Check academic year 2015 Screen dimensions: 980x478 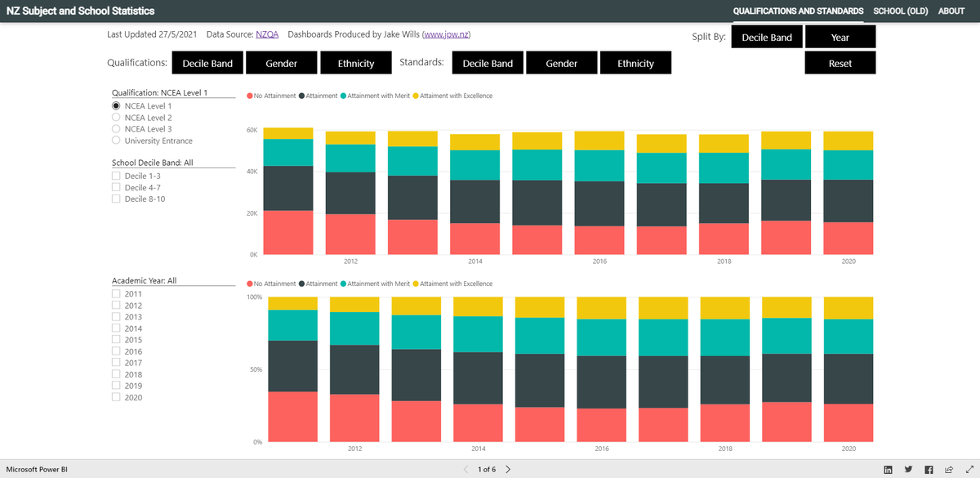pyautogui.click(x=116, y=339)
